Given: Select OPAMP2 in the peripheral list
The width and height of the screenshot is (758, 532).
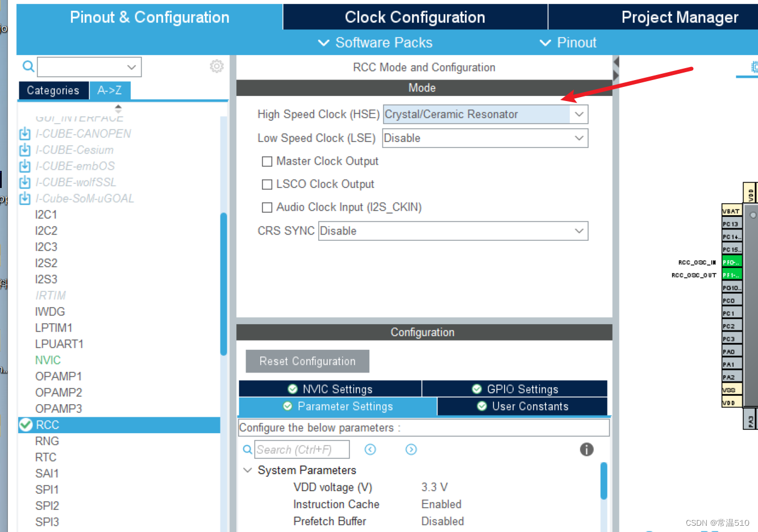Looking at the screenshot, I should (59, 392).
